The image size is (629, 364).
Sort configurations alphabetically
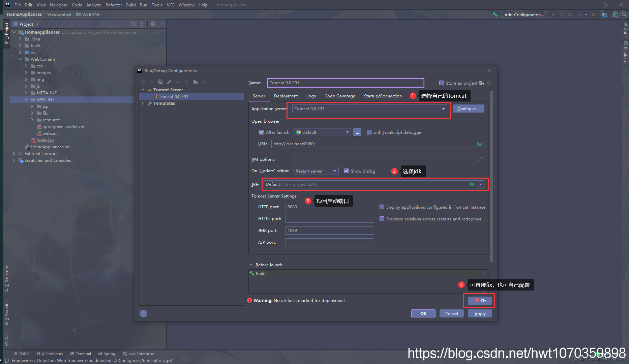pos(204,82)
